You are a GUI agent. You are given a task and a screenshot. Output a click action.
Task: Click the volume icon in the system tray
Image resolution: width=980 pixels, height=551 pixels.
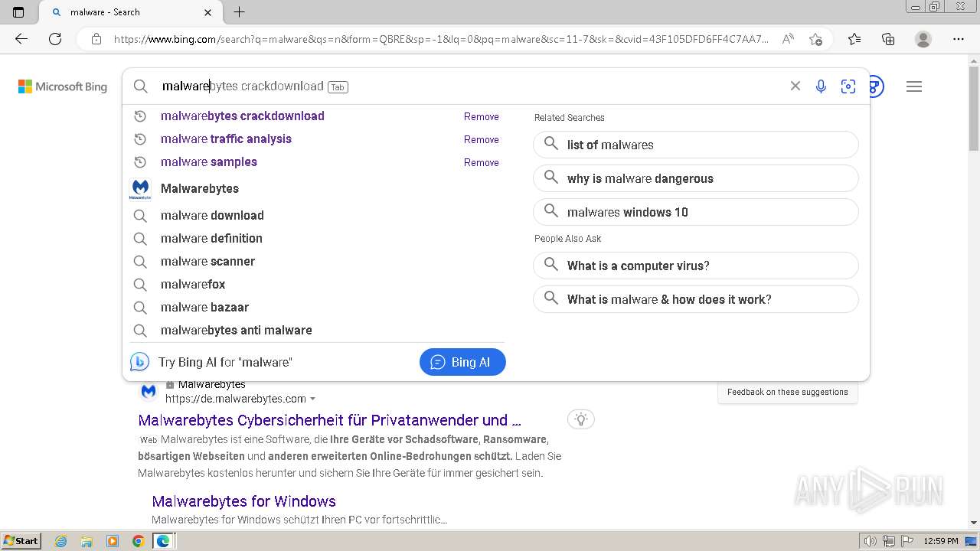(x=871, y=541)
